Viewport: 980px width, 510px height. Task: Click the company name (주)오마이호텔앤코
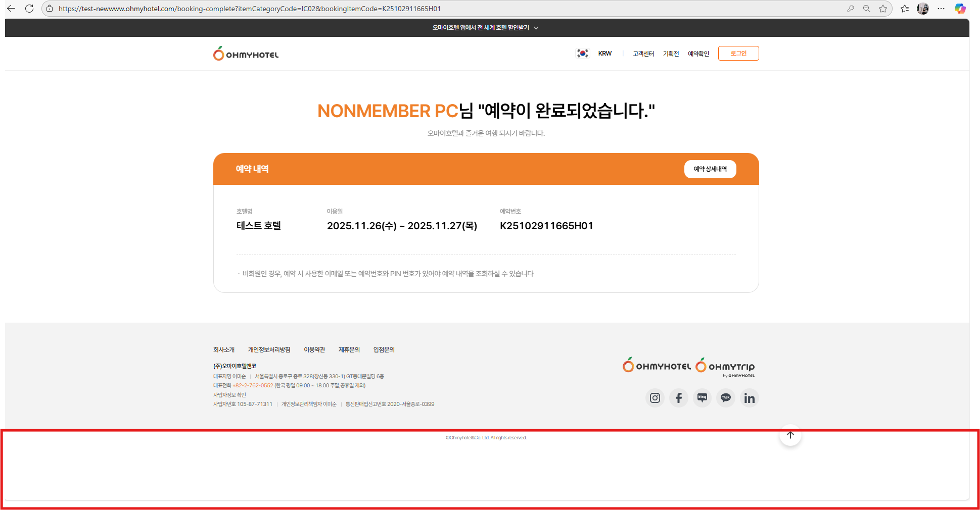[235, 366]
